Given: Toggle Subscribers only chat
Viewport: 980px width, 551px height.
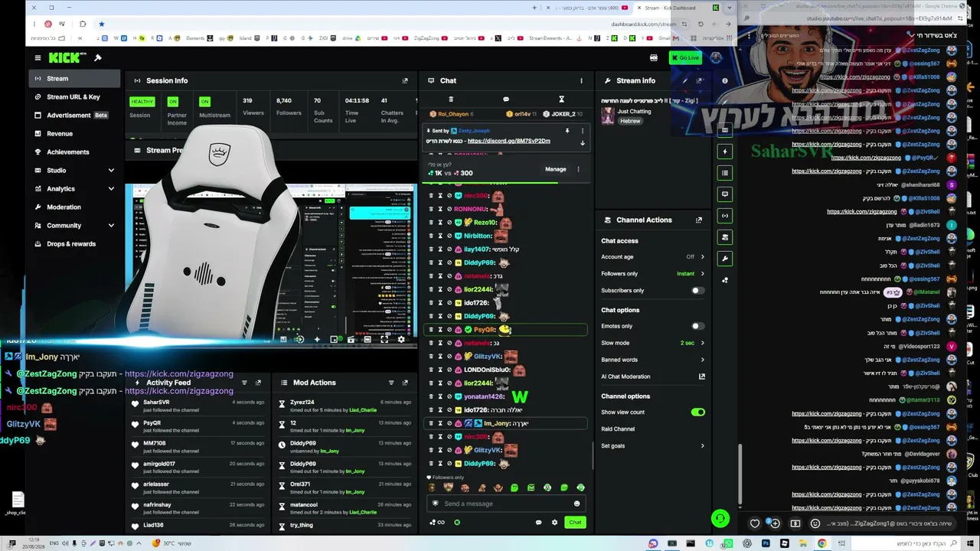Looking at the screenshot, I should 697,291.
